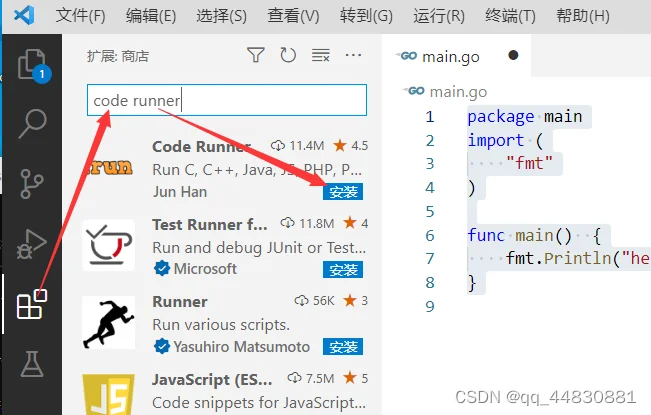Place cursor on line 1 package main
The image size is (651, 415).
525,117
